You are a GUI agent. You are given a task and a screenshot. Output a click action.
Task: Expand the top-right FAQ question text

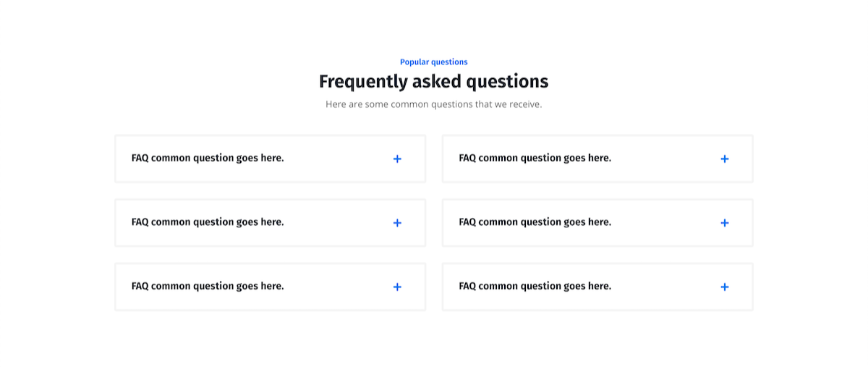(x=535, y=158)
